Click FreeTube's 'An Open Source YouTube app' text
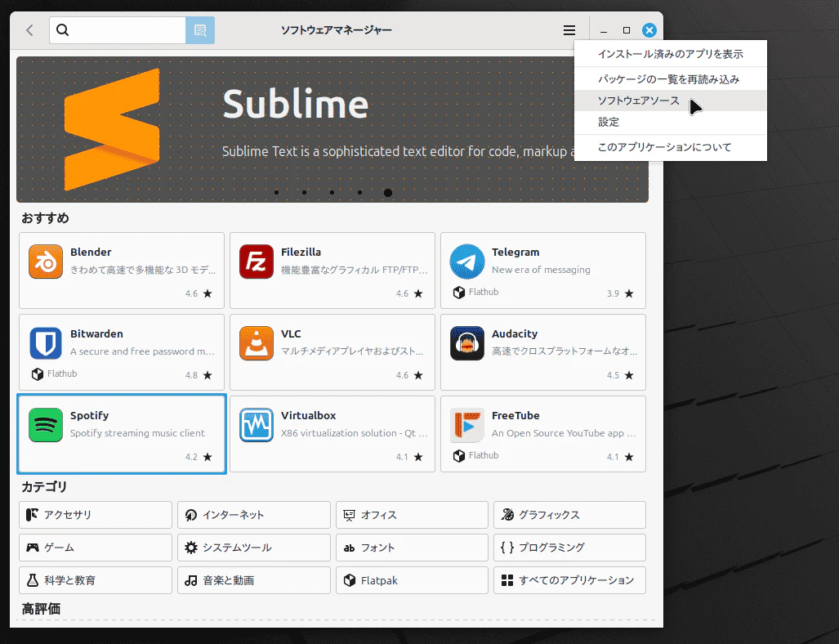The width and height of the screenshot is (839, 644). tap(564, 433)
